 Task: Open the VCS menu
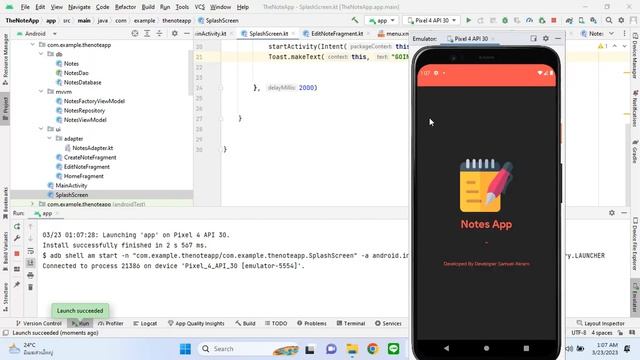199,7
